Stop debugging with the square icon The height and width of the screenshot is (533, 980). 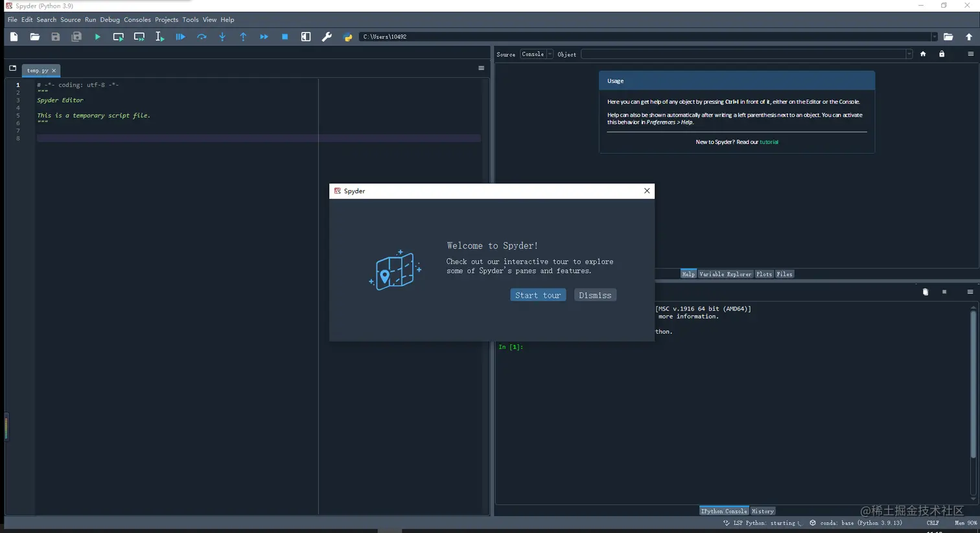pyautogui.click(x=285, y=37)
